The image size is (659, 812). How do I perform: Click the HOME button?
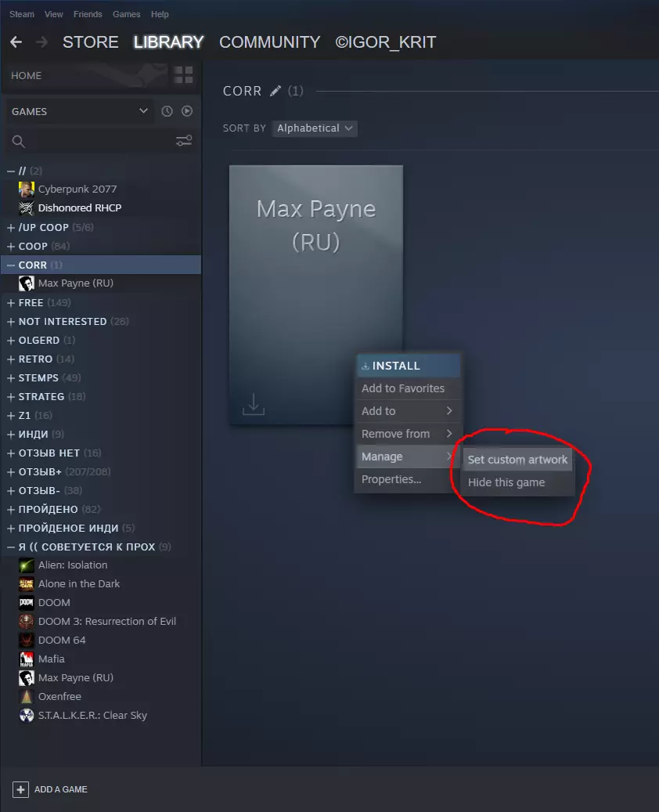(x=26, y=76)
